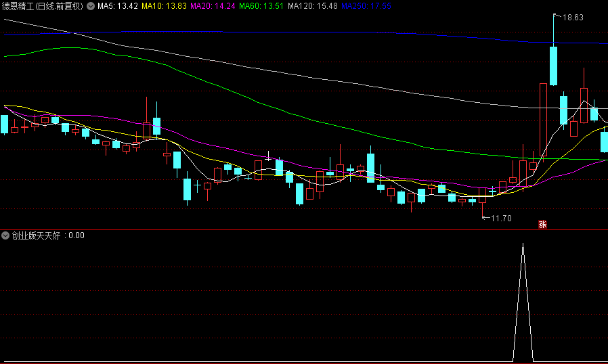
Task: Click the 创业版天天好 indicator name
Action: pyautogui.click(x=36, y=235)
